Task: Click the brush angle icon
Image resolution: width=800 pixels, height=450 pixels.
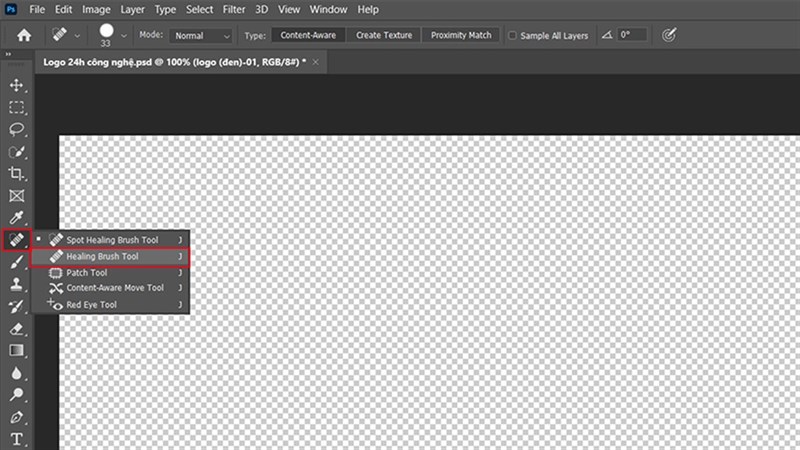Action: pos(607,35)
